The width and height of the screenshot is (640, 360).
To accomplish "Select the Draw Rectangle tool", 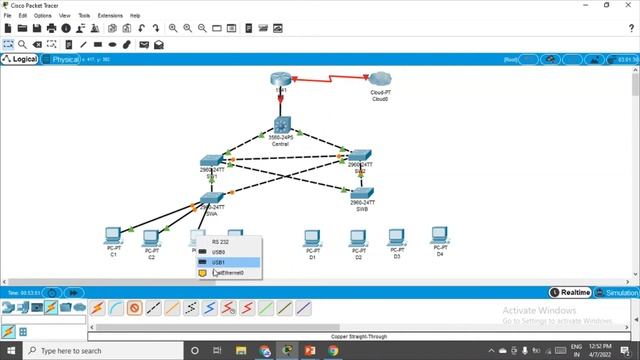I will (x=98, y=44).
